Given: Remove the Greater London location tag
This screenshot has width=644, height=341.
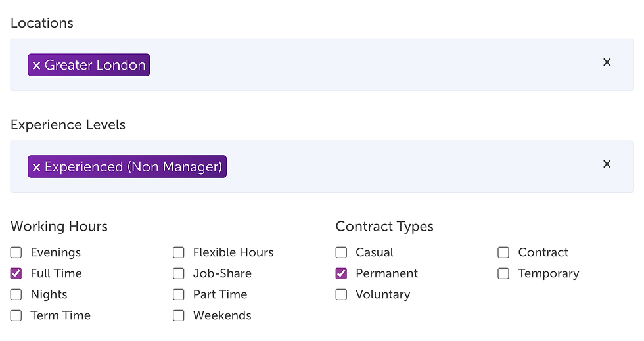Looking at the screenshot, I should pos(37,65).
